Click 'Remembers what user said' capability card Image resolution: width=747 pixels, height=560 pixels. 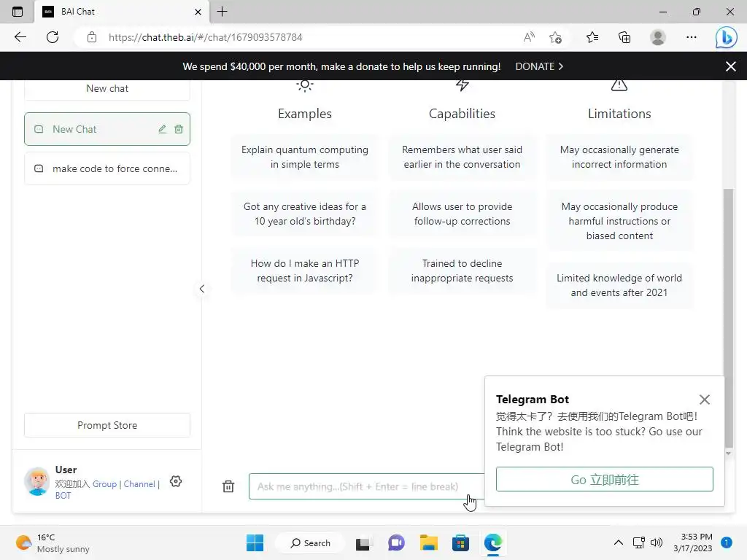[x=462, y=157]
